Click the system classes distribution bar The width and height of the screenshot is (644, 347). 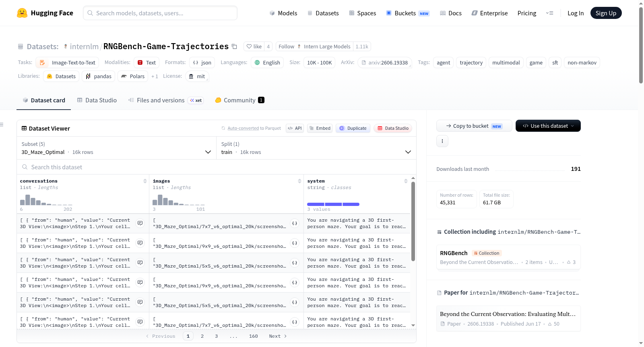[333, 204]
